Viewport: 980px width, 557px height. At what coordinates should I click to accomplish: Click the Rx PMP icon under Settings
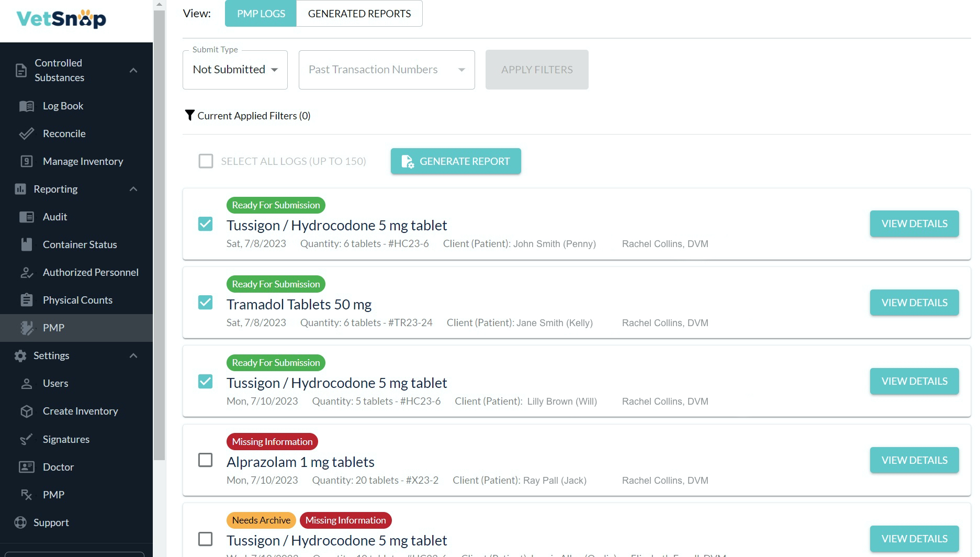tap(27, 495)
